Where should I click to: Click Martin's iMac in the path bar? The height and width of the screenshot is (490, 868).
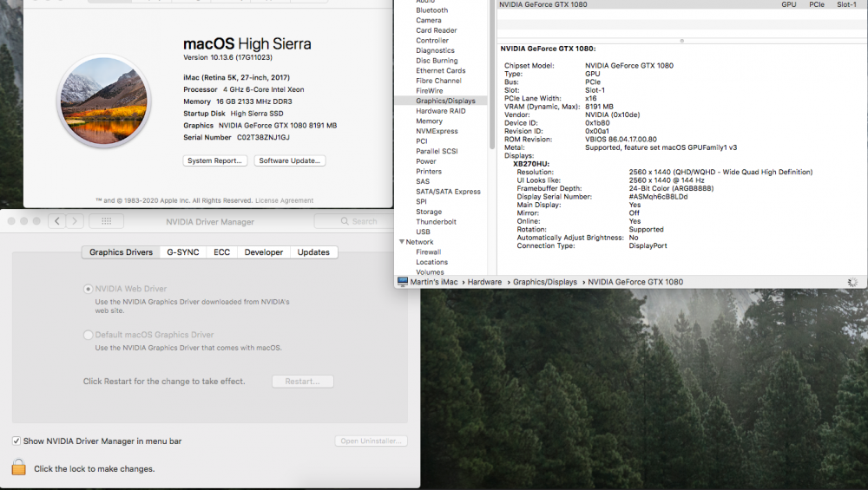pyautogui.click(x=433, y=282)
